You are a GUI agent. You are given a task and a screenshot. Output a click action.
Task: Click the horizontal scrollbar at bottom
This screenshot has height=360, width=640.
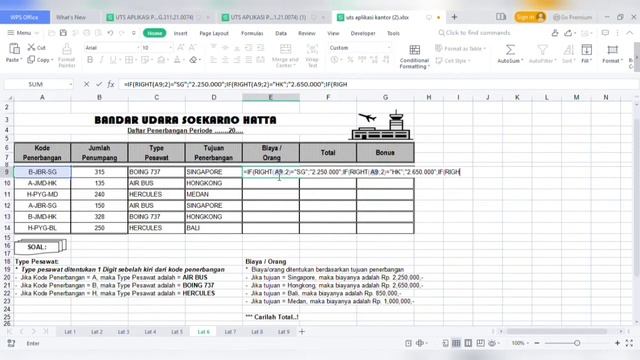[556, 332]
